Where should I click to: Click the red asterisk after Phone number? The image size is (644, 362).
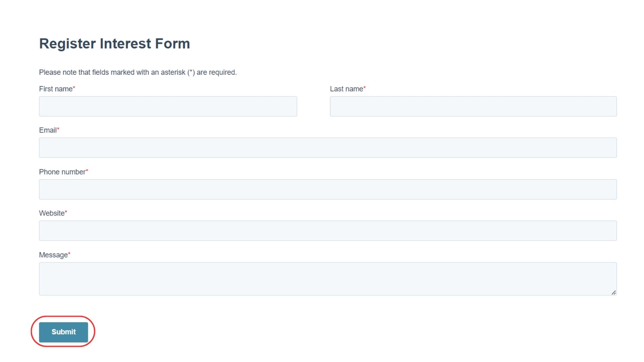pyautogui.click(x=87, y=171)
